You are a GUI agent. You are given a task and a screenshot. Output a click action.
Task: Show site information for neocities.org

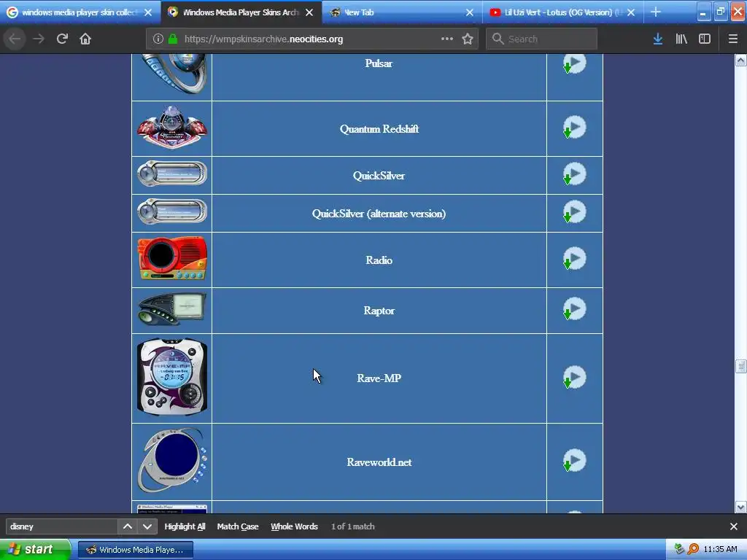click(158, 39)
